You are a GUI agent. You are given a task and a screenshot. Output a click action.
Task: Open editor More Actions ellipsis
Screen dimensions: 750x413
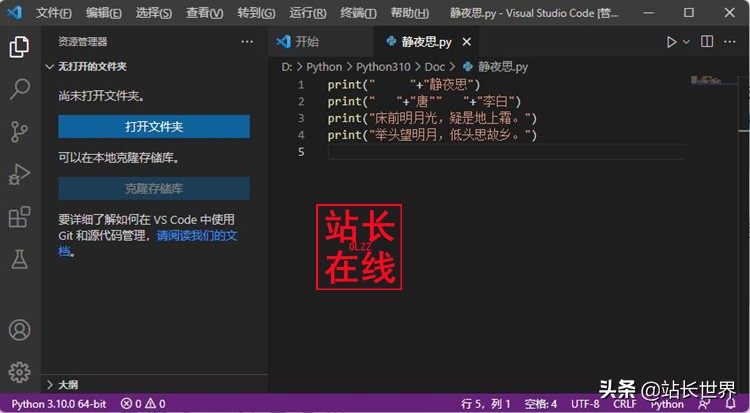click(730, 42)
